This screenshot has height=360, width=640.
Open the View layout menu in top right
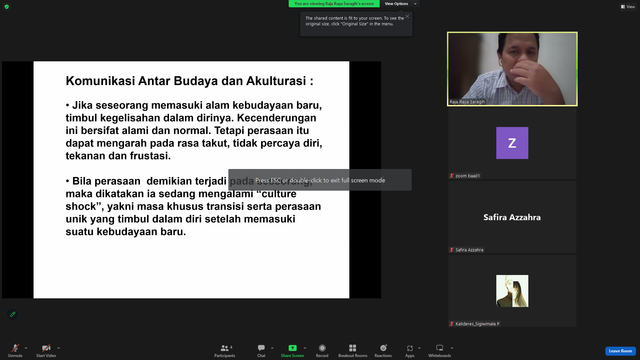(x=628, y=7)
